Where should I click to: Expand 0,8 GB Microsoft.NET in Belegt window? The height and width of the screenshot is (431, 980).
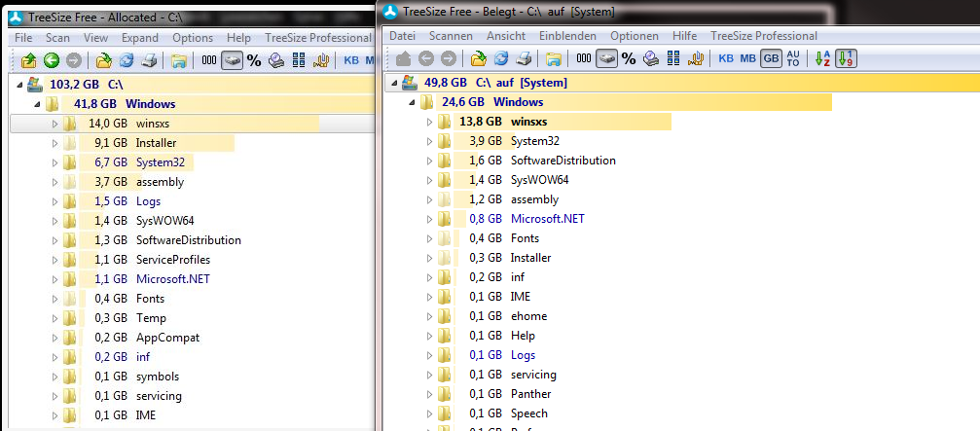(x=429, y=219)
